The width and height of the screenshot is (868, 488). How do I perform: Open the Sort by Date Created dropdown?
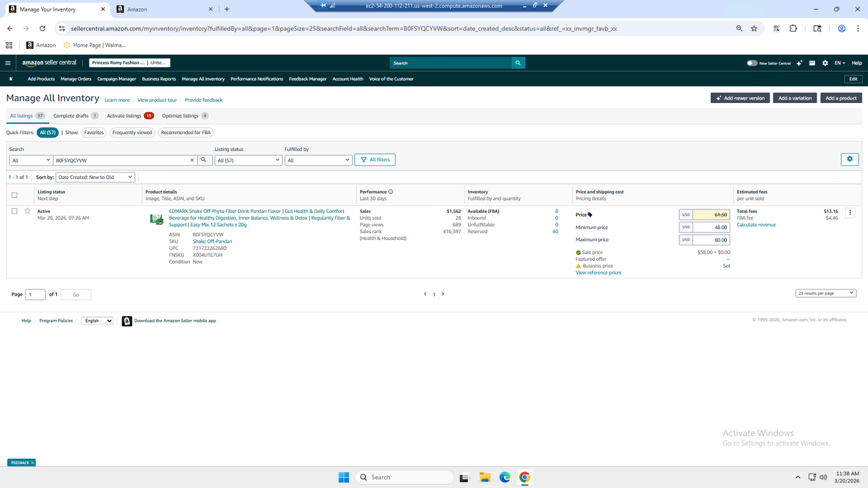click(96, 177)
